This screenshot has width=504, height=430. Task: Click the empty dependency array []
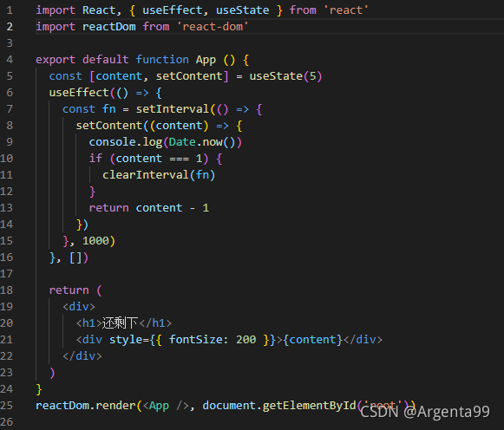75,257
